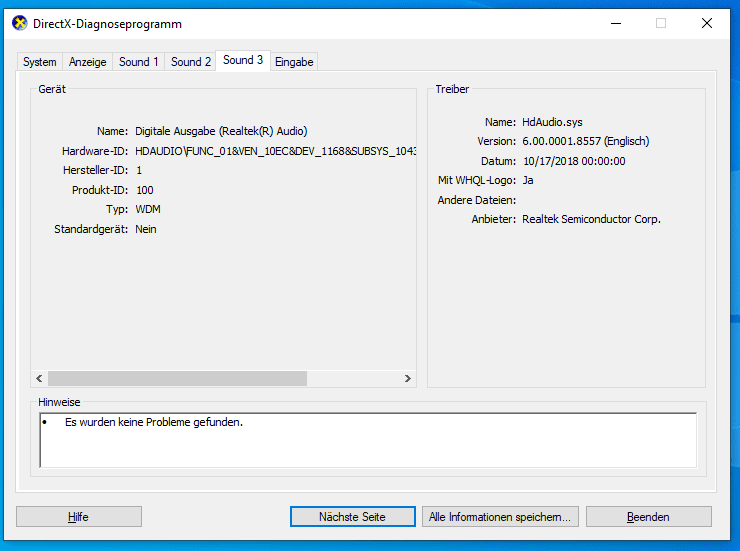The image size is (740, 551).
Task: Open the Eingabe tab
Action: (294, 62)
